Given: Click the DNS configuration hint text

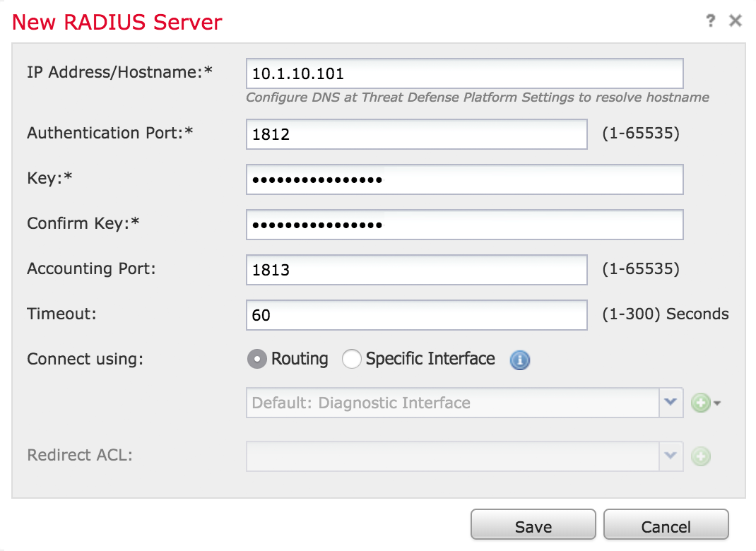Looking at the screenshot, I should coord(477,97).
